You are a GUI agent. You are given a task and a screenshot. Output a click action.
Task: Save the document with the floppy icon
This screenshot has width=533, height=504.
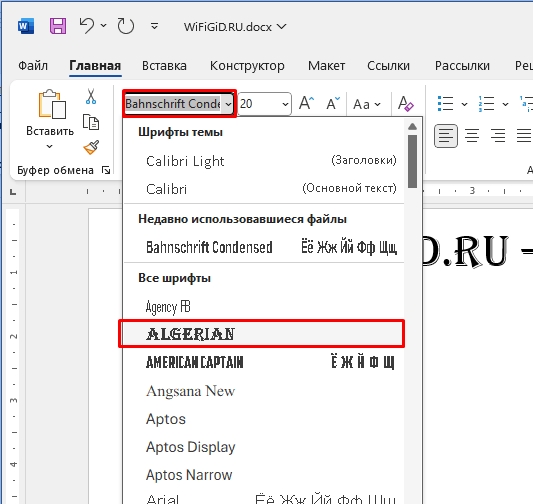click(58, 26)
